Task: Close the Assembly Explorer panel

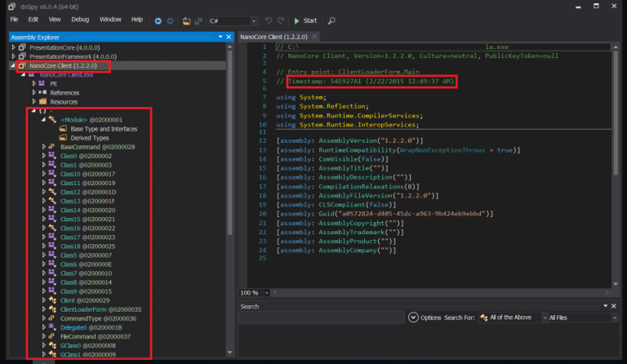Action: 229,37
